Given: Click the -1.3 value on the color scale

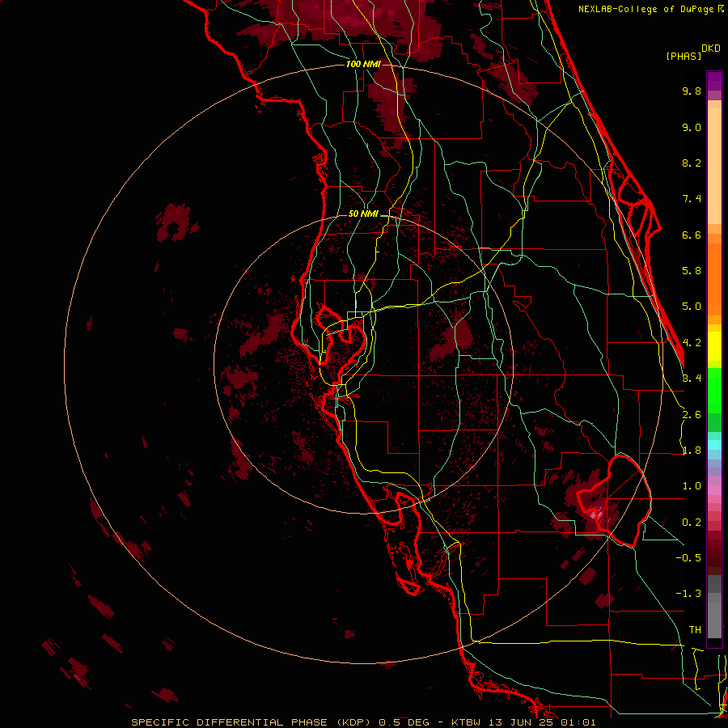Looking at the screenshot, I should tap(688, 594).
